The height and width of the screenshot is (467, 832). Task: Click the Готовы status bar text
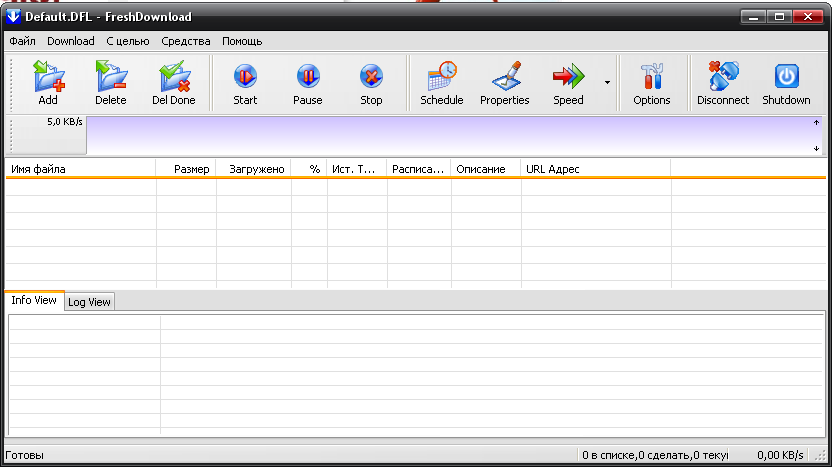pyautogui.click(x=24, y=455)
